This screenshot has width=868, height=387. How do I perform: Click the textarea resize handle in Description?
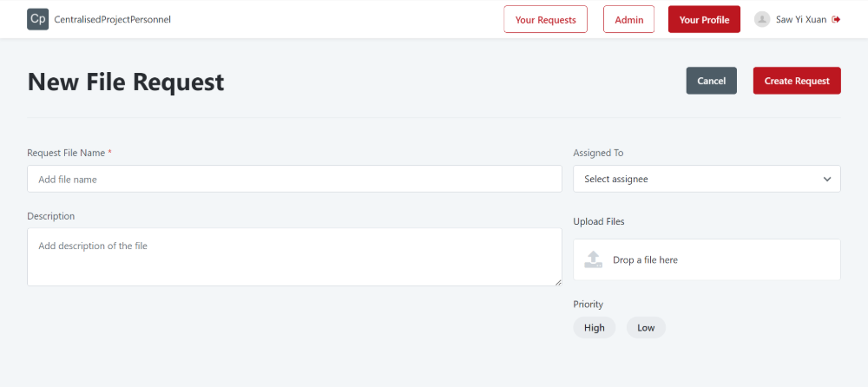pos(558,282)
